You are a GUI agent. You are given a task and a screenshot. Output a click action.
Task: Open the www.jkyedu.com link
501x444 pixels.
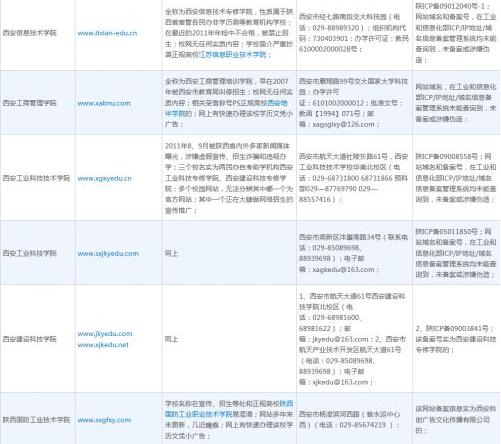pos(105,334)
